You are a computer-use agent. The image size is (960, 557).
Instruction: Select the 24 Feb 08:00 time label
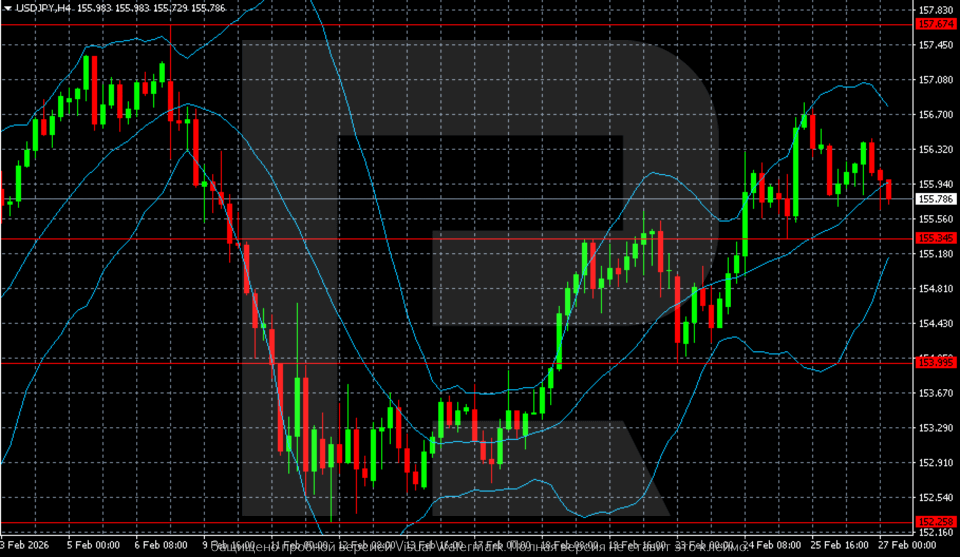774,547
